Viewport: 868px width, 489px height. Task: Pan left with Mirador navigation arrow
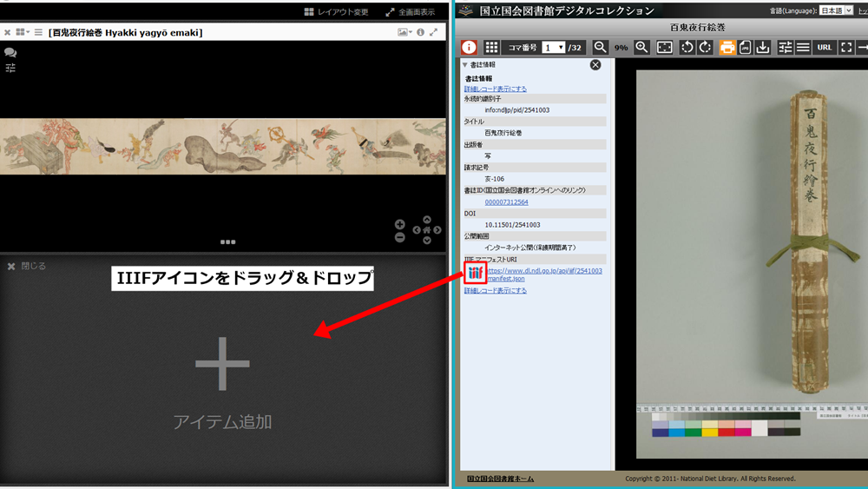coord(417,230)
